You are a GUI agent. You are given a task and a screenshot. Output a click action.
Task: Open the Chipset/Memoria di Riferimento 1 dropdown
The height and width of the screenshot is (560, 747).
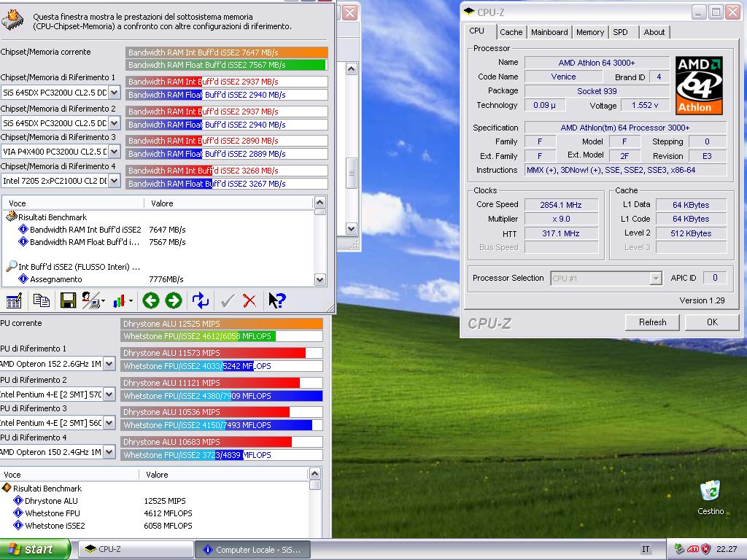114,93
